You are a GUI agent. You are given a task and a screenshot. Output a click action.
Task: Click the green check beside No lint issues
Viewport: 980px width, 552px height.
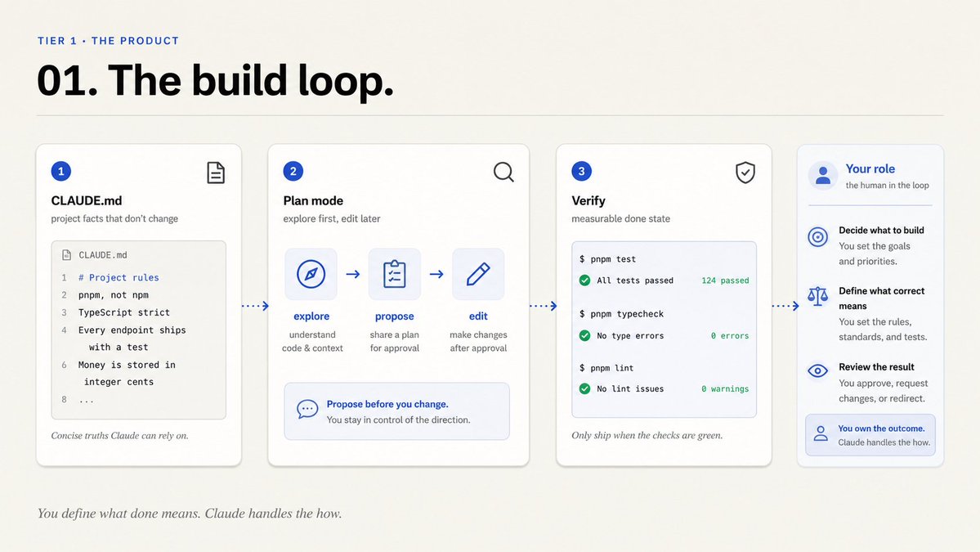point(584,388)
